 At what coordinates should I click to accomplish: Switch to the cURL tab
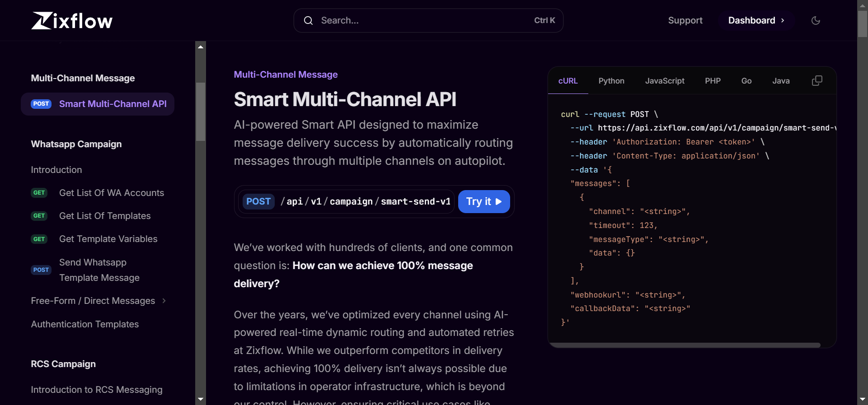[568, 81]
